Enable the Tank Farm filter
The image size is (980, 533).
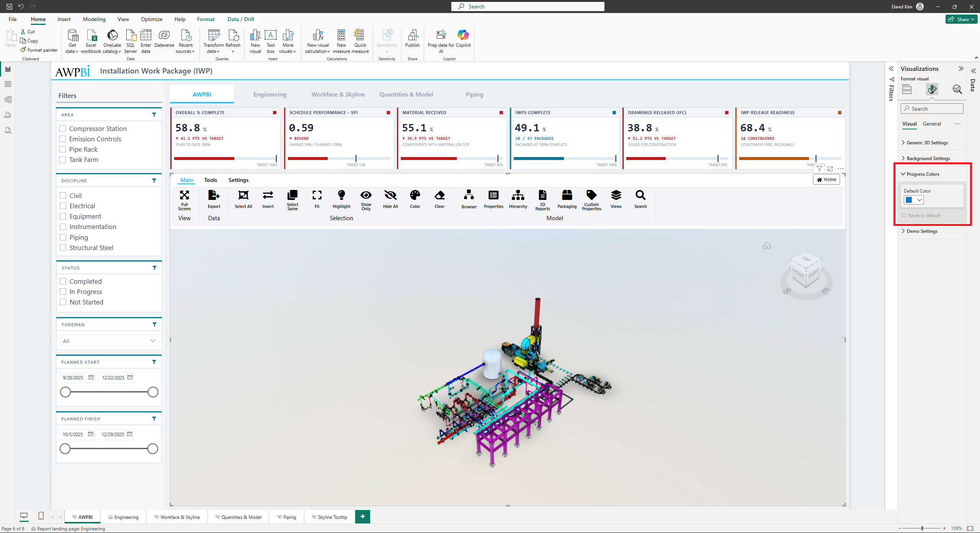tap(63, 160)
